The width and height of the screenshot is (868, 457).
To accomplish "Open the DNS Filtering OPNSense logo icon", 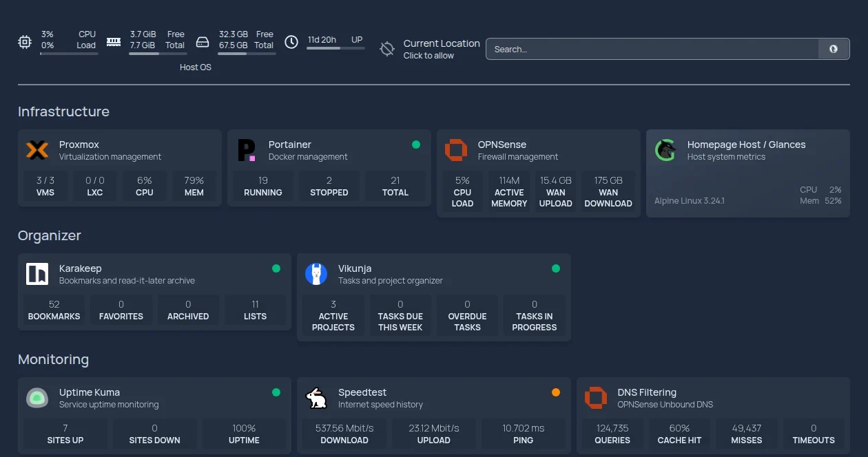I will pyautogui.click(x=596, y=398).
